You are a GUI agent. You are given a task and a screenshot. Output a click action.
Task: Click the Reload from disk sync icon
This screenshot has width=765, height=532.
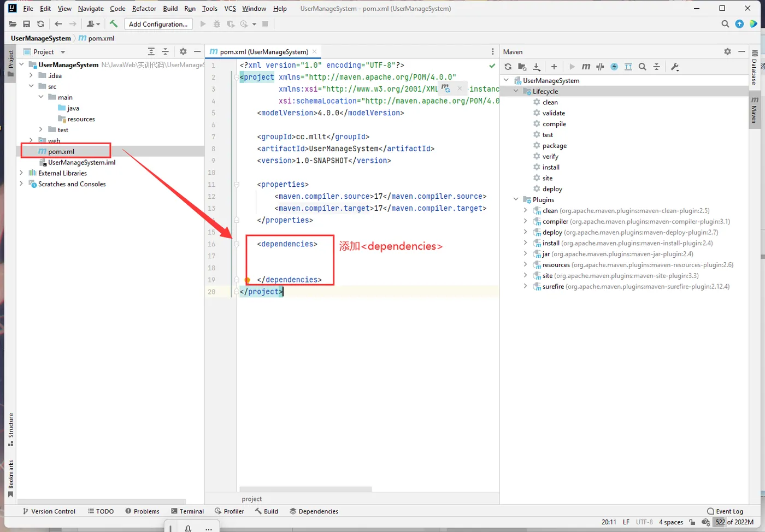(40, 24)
